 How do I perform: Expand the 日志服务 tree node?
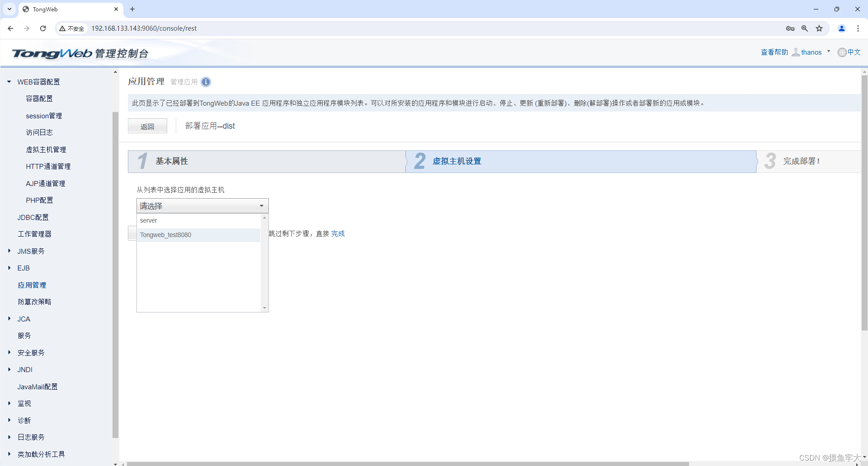click(9, 437)
